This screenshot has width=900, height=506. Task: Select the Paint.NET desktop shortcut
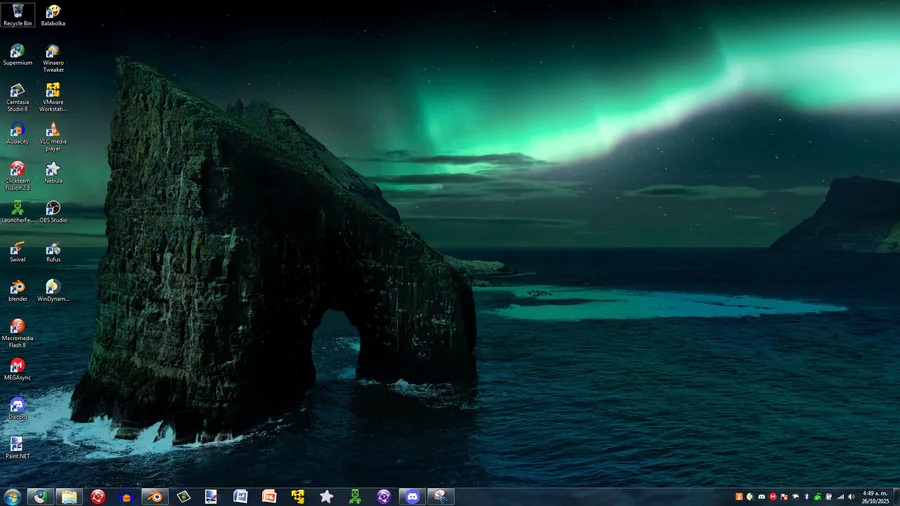(x=18, y=448)
